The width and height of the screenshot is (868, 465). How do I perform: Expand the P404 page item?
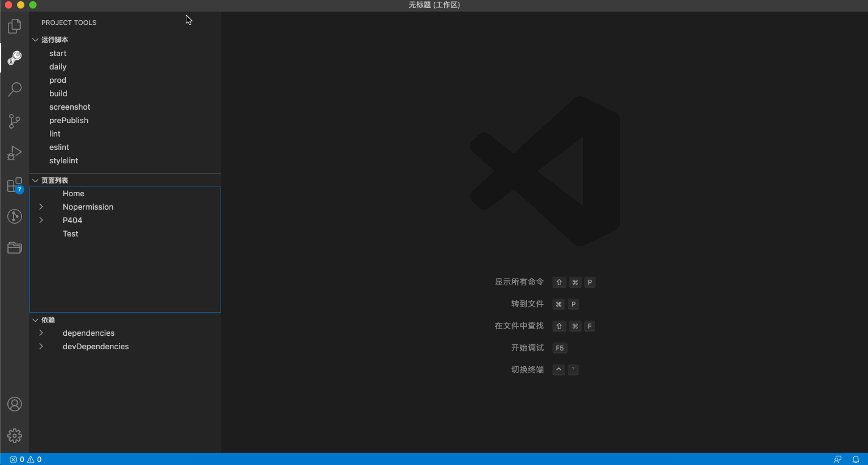[x=41, y=221]
